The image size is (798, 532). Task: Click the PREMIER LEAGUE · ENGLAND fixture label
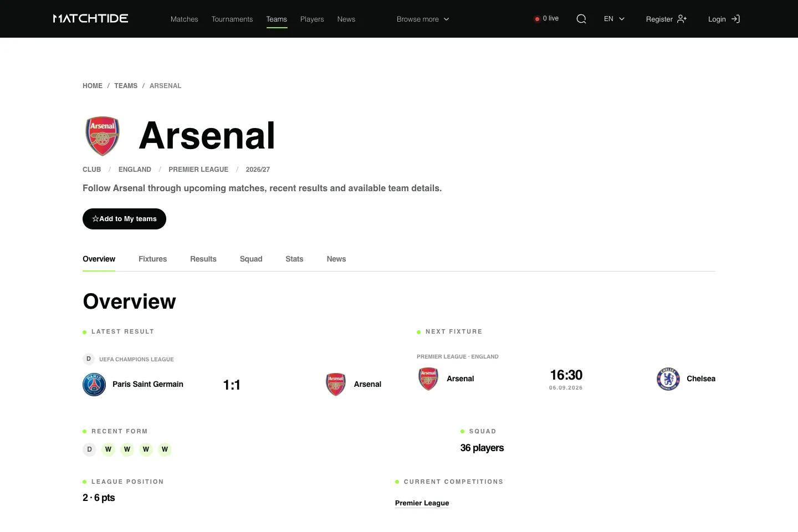(x=458, y=357)
